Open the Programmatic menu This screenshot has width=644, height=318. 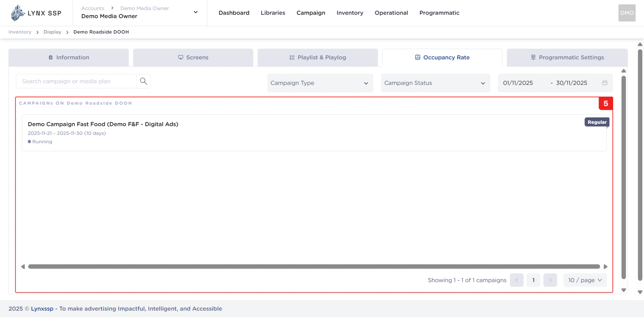coord(439,13)
